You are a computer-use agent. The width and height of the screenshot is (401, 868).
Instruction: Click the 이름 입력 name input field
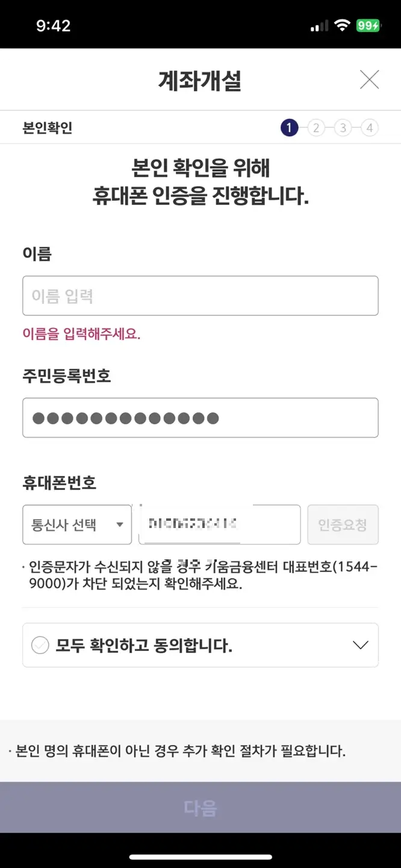tap(200, 295)
